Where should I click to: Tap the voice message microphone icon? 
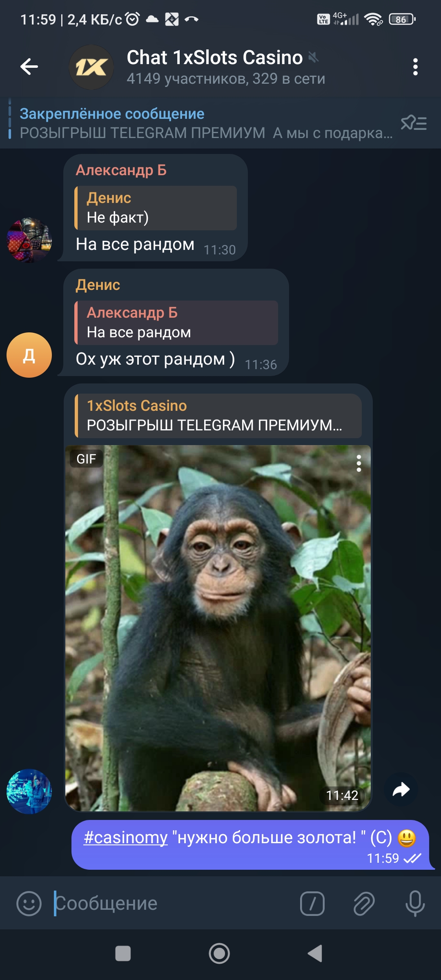click(x=415, y=903)
